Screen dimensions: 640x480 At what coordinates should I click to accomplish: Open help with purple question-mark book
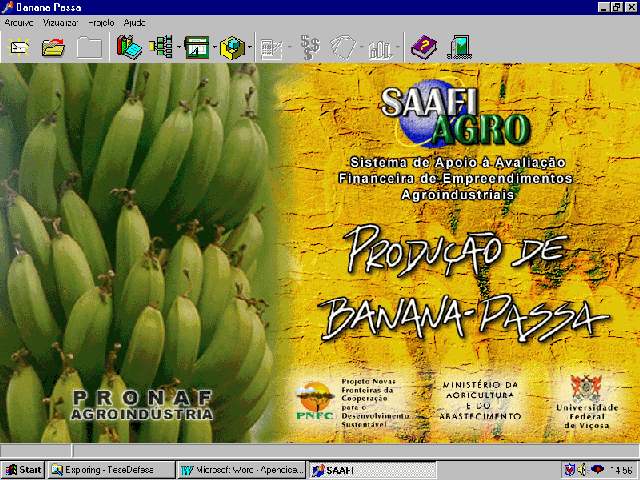pos(424,47)
